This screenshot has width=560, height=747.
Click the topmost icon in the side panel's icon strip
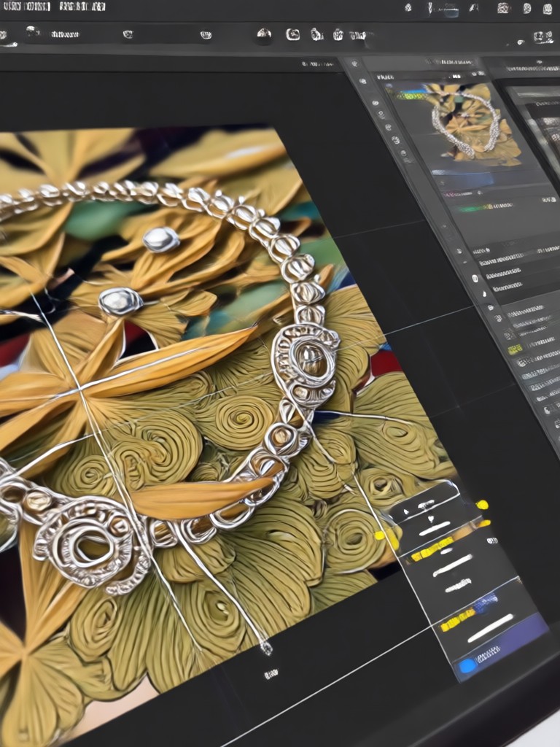(x=354, y=63)
